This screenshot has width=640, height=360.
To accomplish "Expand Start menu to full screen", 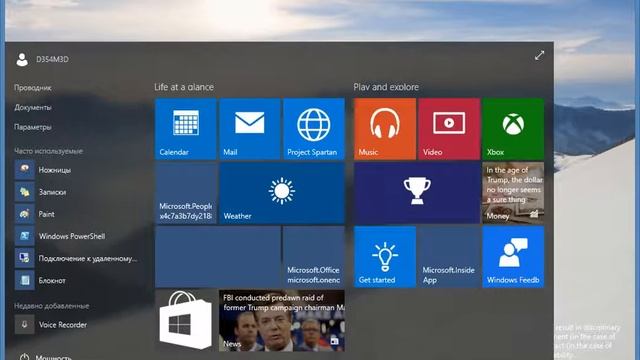I will point(540,56).
